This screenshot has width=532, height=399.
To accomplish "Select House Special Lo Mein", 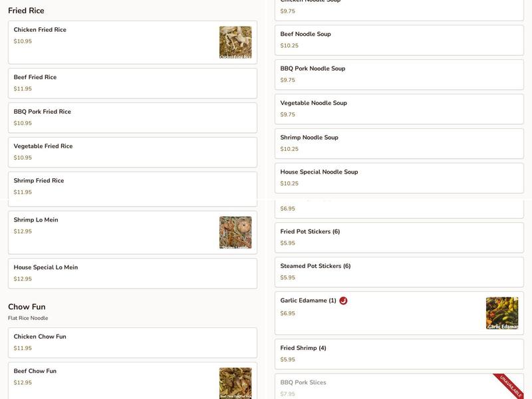I will coord(132,273).
